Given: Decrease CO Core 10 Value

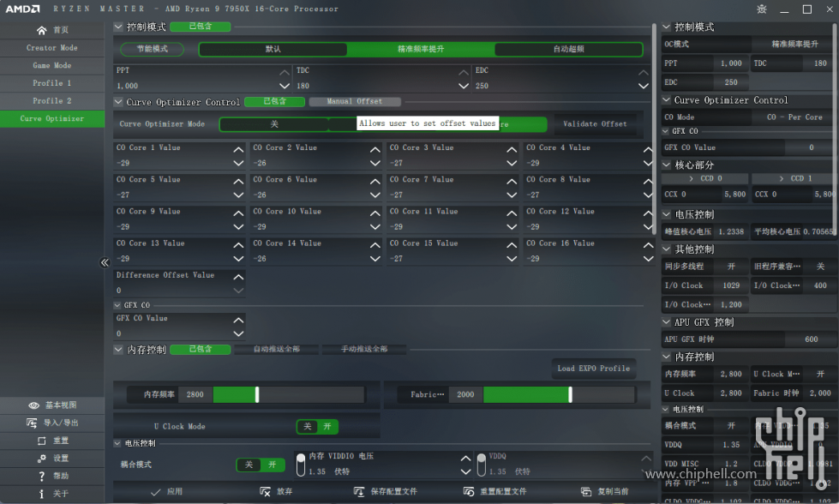Looking at the screenshot, I should pyautogui.click(x=375, y=227).
